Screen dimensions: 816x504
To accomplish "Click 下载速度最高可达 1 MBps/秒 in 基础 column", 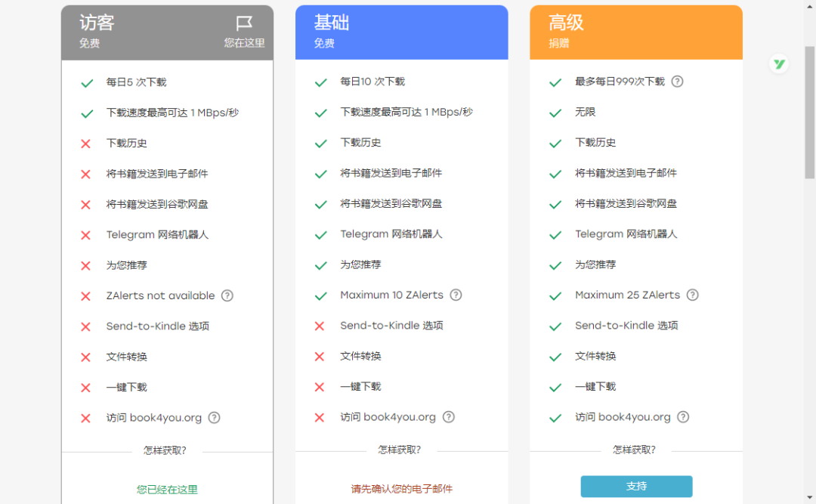I will tap(406, 113).
